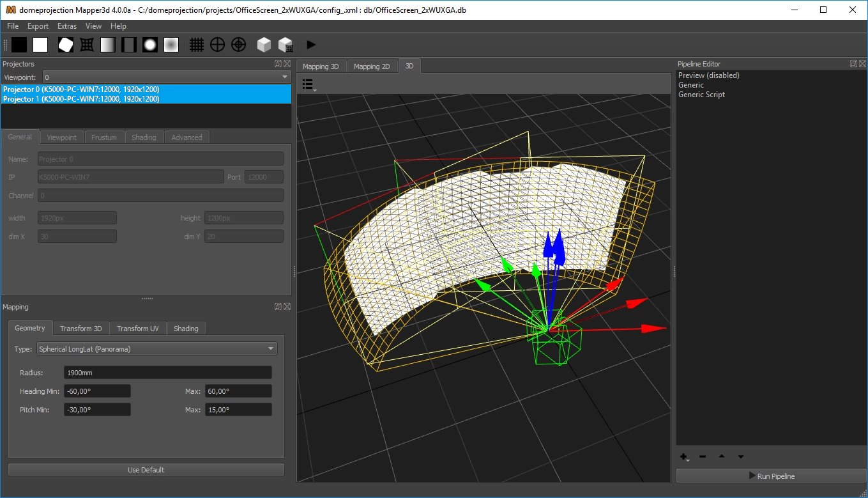This screenshot has height=498, width=868.
Task: Select the white test pattern icon
Action: point(40,44)
